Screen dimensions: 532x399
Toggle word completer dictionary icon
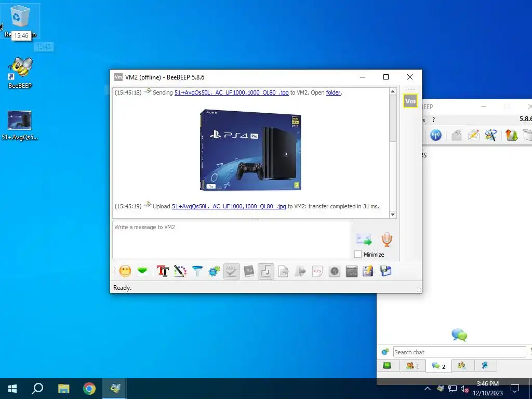point(249,271)
